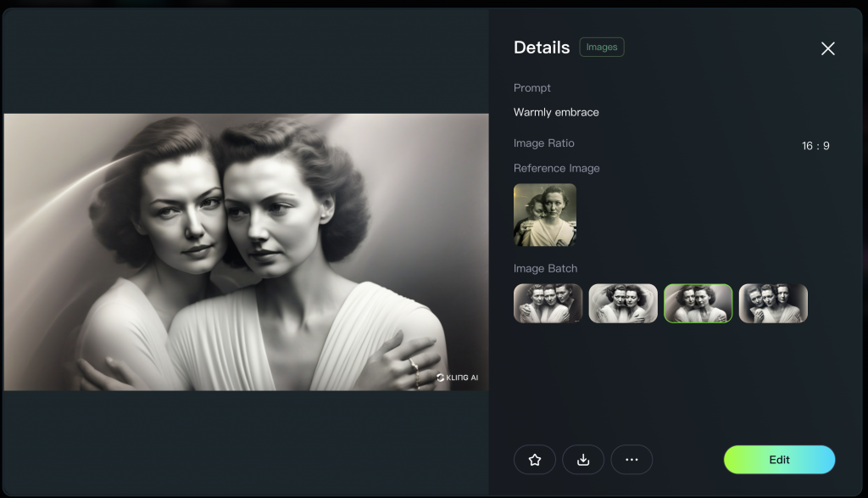Image resolution: width=868 pixels, height=498 pixels.
Task: Click the 'Prompt' label
Action: coord(532,88)
